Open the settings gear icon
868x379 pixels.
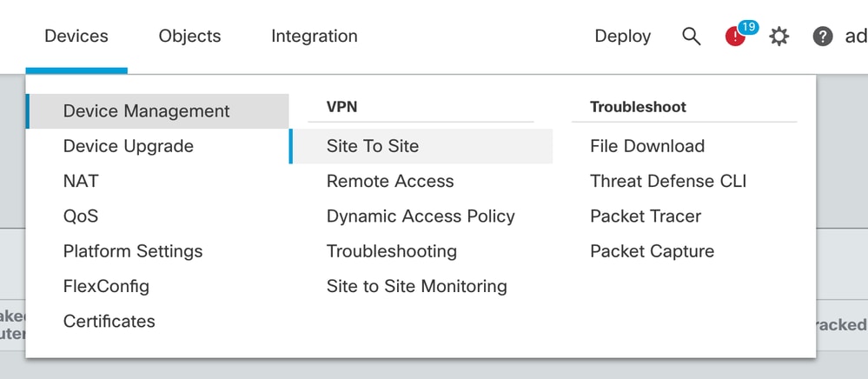click(x=779, y=37)
